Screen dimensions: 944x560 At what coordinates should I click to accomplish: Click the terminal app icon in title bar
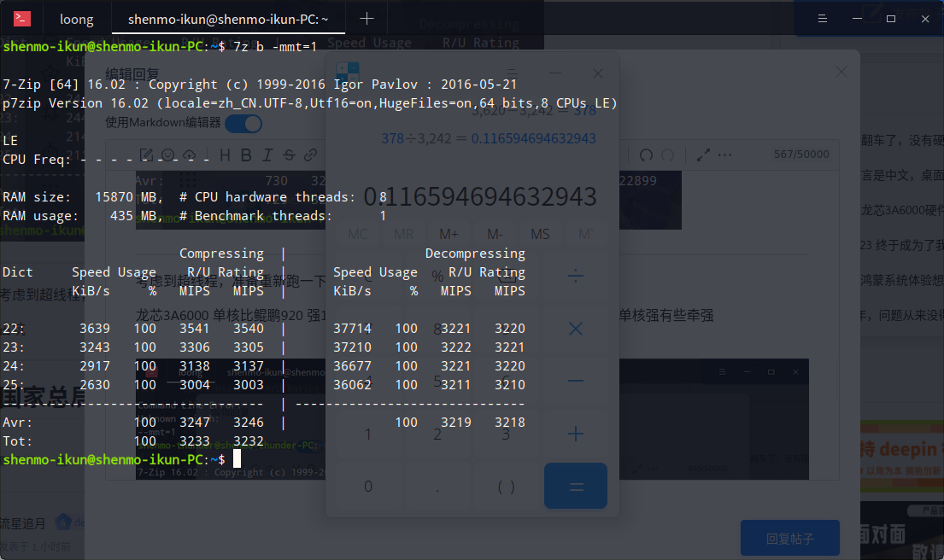coord(22,19)
